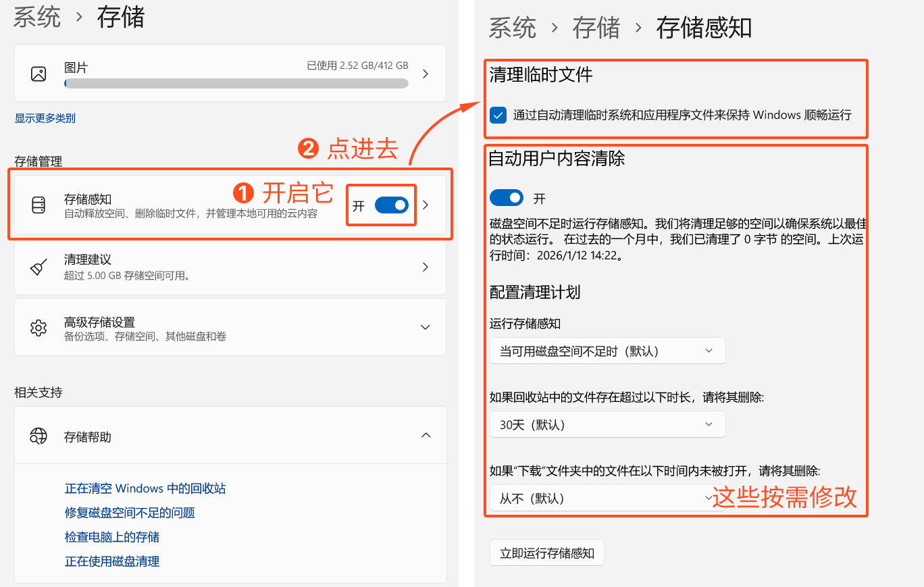Open 存储感知 via its right arrow

(x=426, y=206)
